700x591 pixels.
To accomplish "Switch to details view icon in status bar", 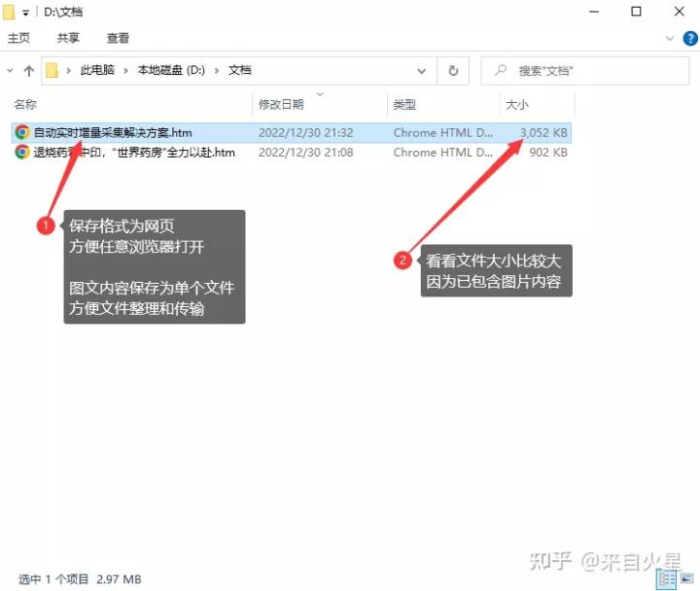I will click(x=667, y=579).
